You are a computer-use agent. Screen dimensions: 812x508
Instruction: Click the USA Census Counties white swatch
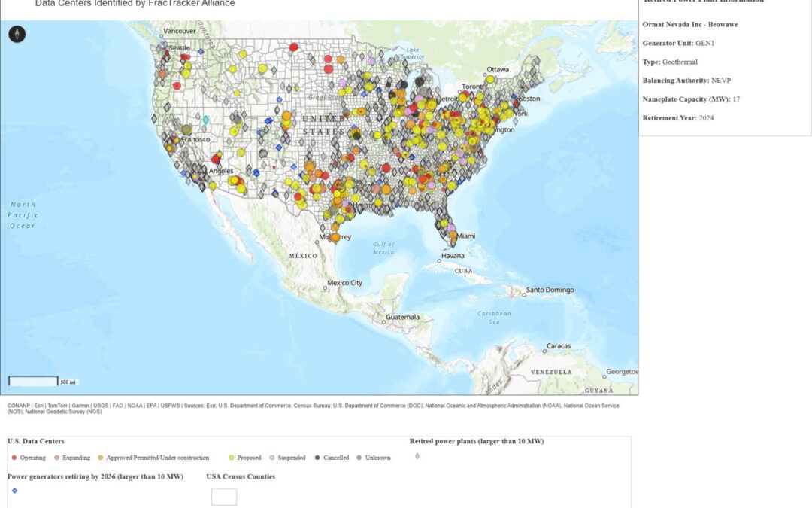pos(223,496)
